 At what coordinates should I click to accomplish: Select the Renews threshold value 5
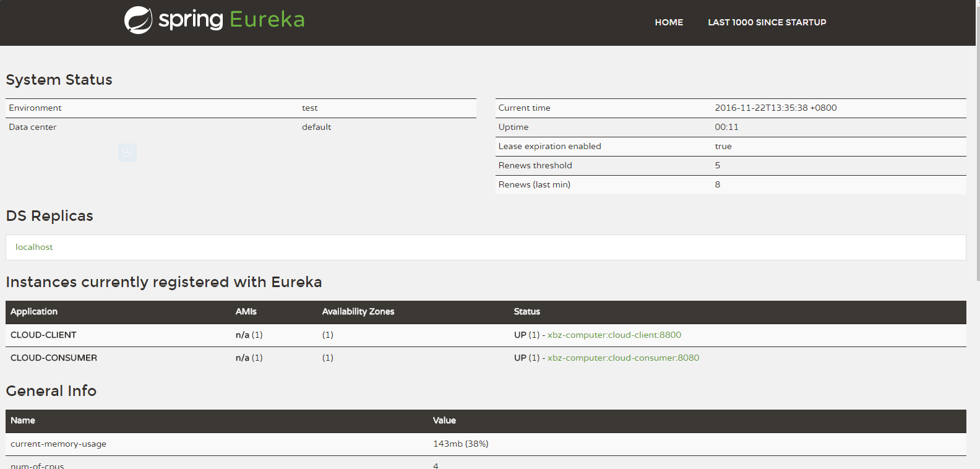coord(718,165)
